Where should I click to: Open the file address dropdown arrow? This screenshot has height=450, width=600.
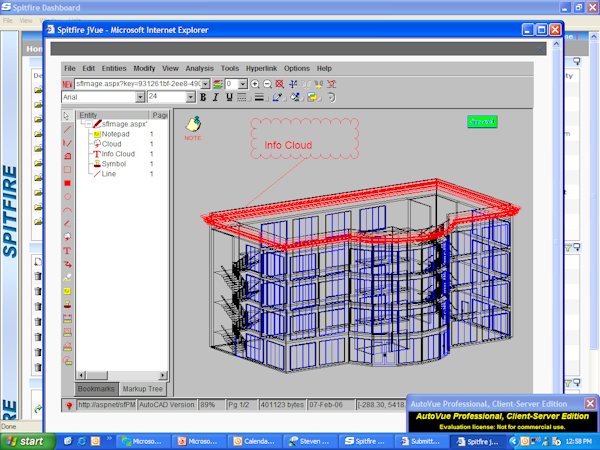(205, 84)
